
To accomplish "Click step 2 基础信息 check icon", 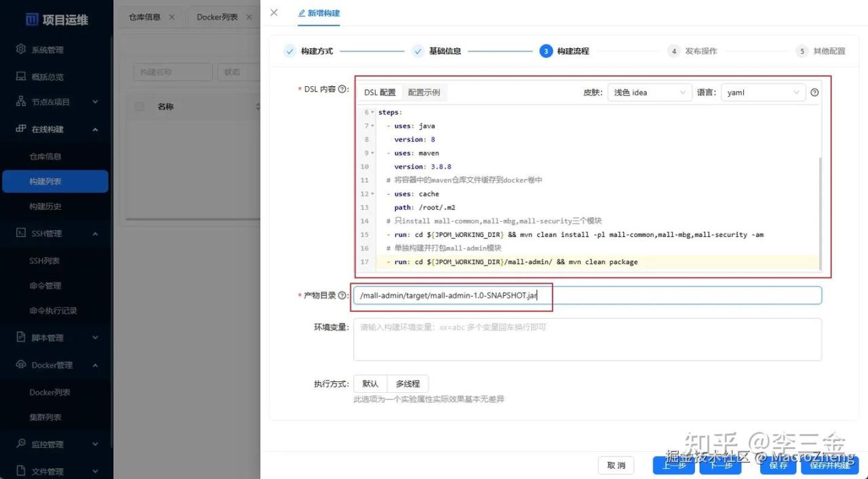I will point(418,51).
